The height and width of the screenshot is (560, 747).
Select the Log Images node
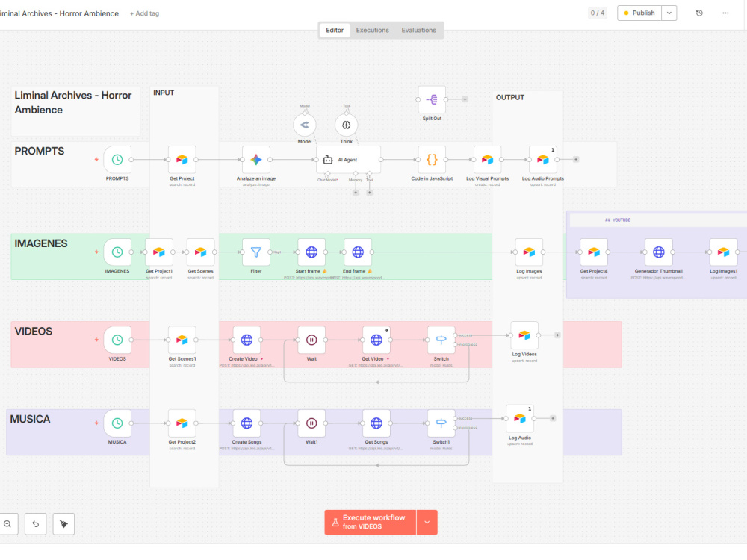click(x=529, y=252)
